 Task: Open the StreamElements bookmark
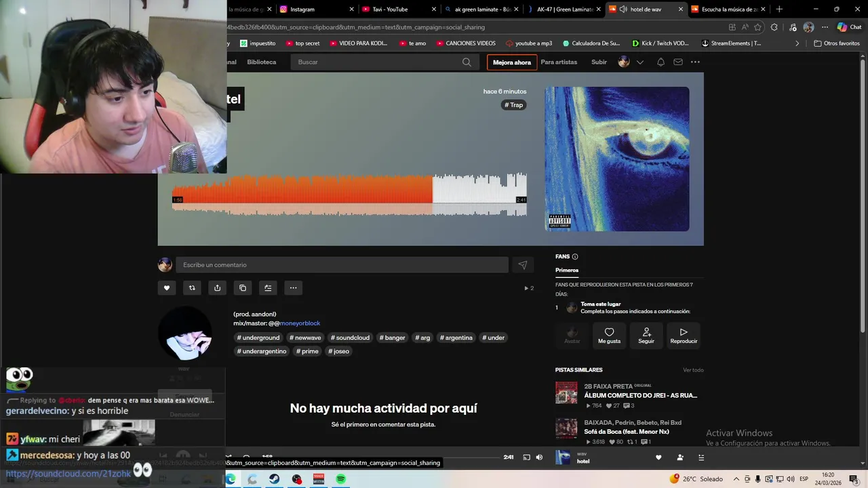731,43
